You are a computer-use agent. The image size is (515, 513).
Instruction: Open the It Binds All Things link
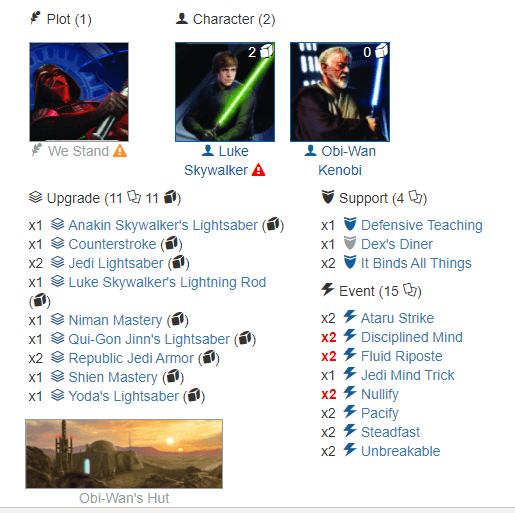416,263
